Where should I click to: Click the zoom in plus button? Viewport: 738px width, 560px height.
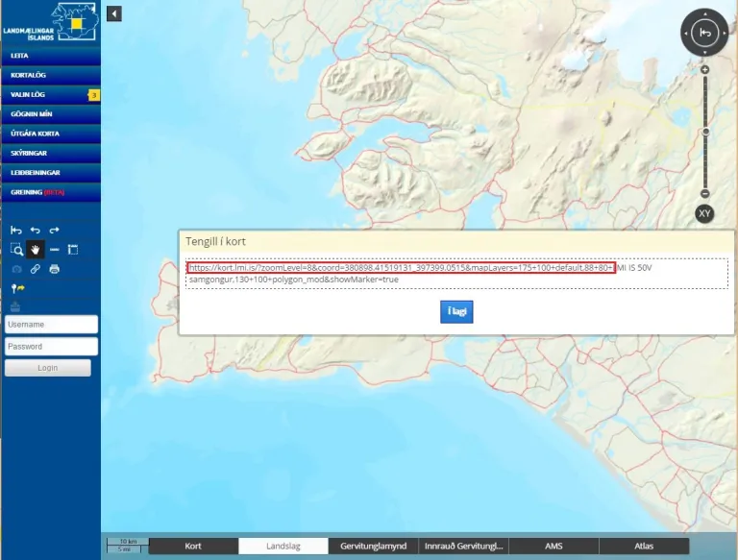[x=705, y=70]
